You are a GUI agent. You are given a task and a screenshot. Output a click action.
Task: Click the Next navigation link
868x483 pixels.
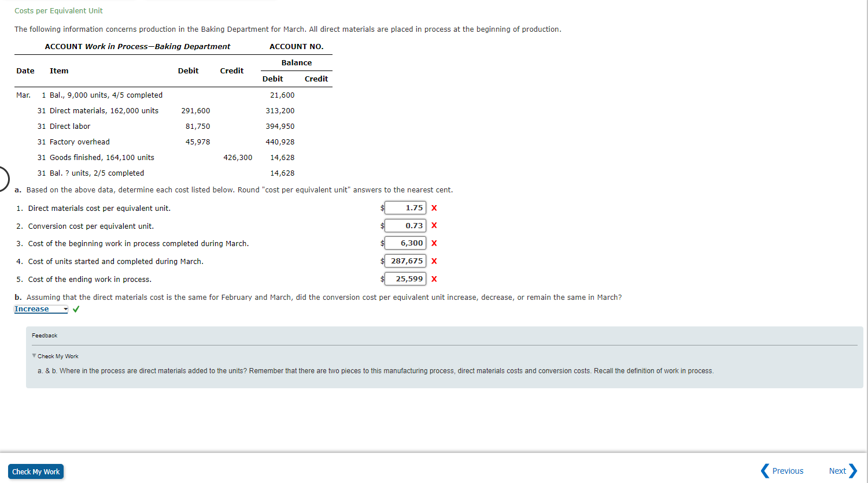(x=839, y=470)
